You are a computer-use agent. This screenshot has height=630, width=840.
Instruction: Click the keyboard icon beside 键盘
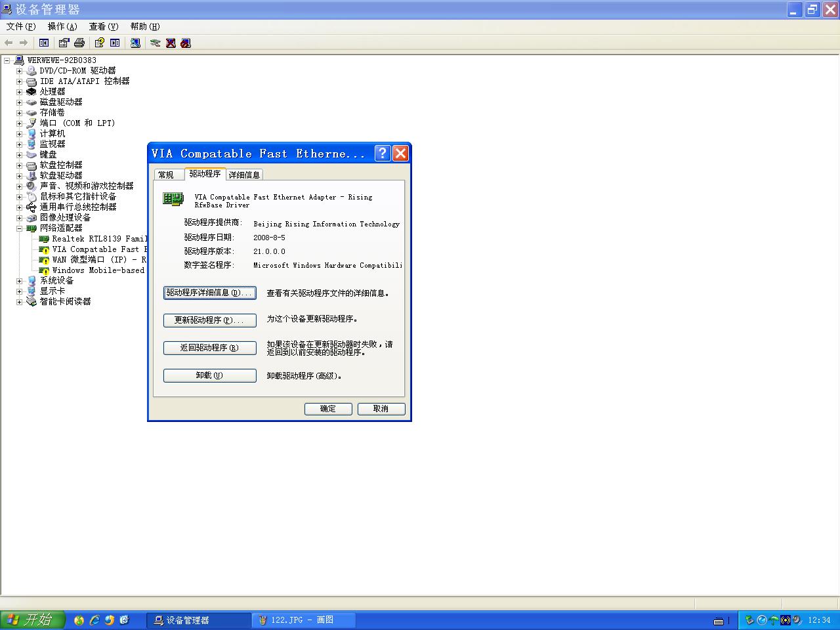tap(31, 154)
